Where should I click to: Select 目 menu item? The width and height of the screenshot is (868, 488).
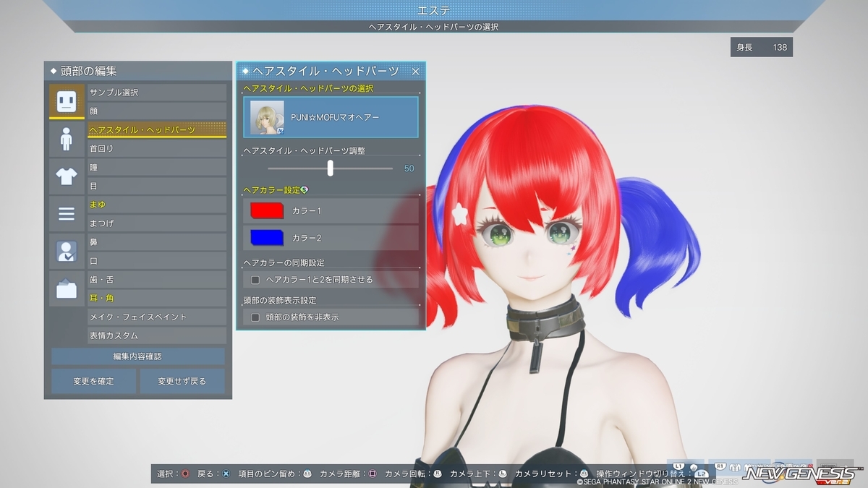(157, 186)
